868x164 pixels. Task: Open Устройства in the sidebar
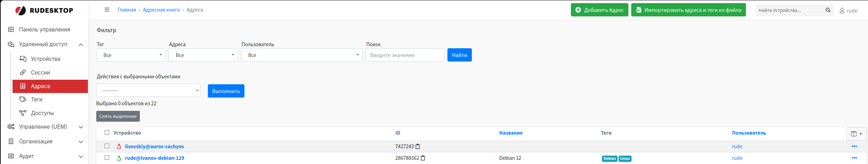pyautogui.click(x=45, y=59)
